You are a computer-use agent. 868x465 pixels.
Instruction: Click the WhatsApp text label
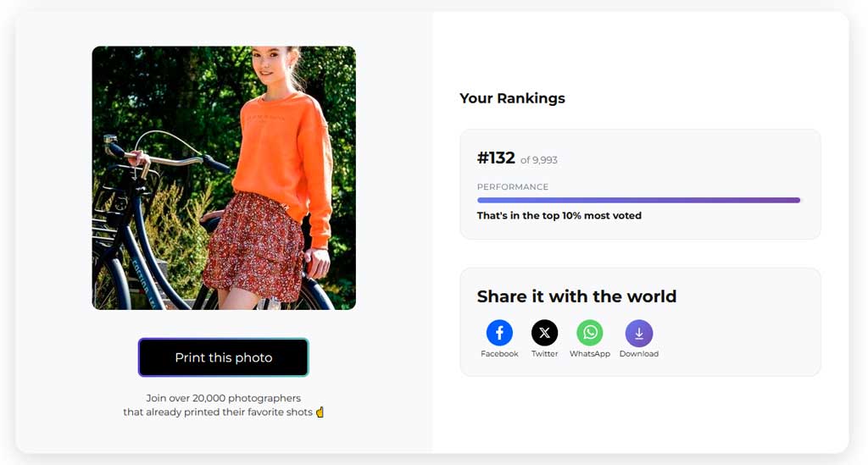tap(590, 354)
